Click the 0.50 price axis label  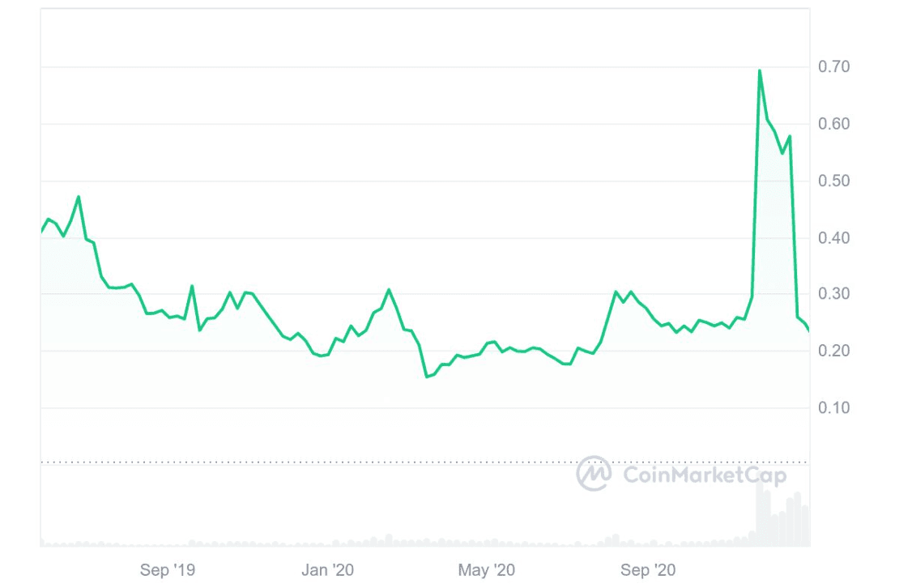pyautogui.click(x=833, y=181)
